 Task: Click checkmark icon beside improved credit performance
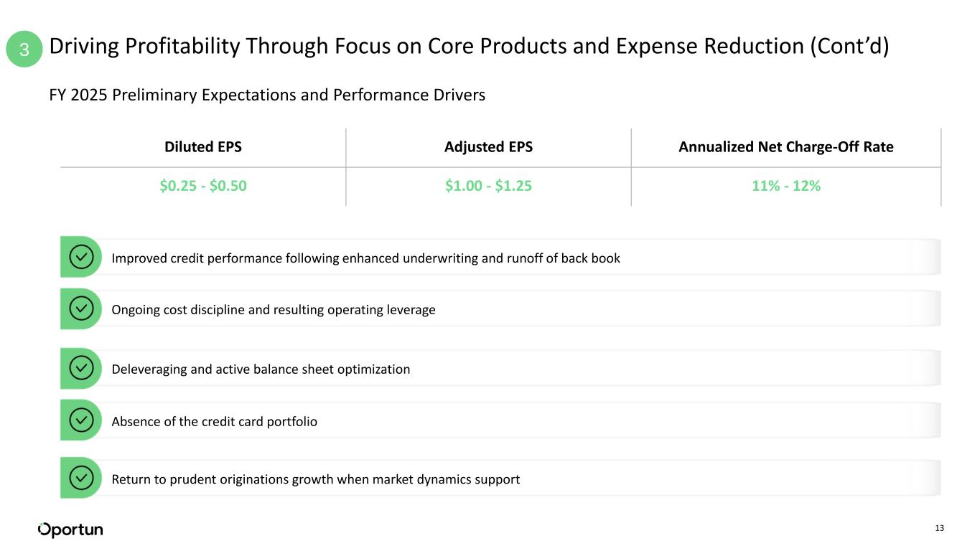[82, 257]
